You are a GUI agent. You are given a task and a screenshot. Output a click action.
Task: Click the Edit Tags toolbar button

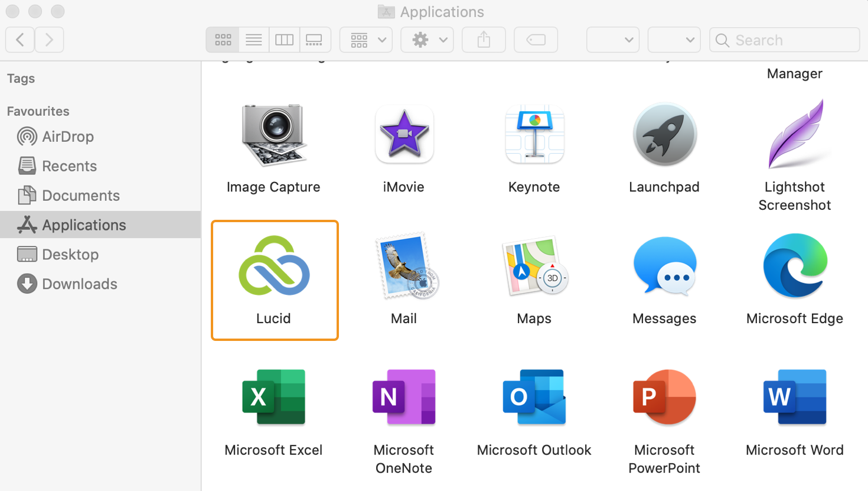[536, 40]
